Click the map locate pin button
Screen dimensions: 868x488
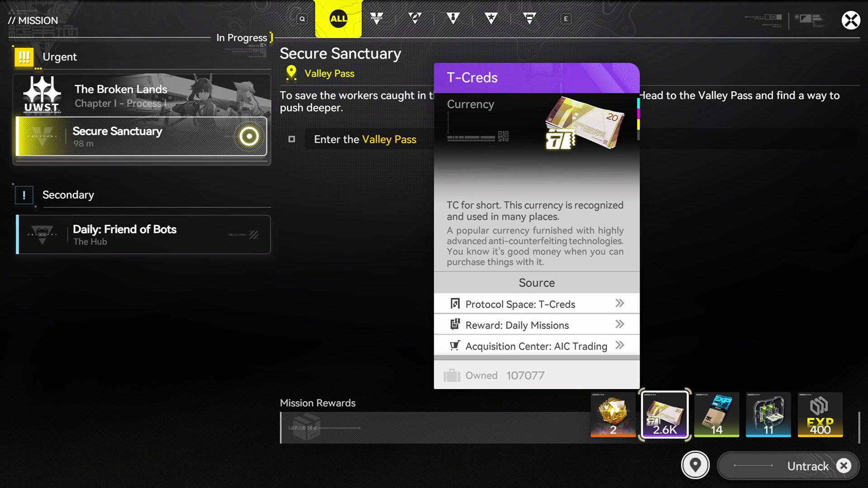pos(695,465)
